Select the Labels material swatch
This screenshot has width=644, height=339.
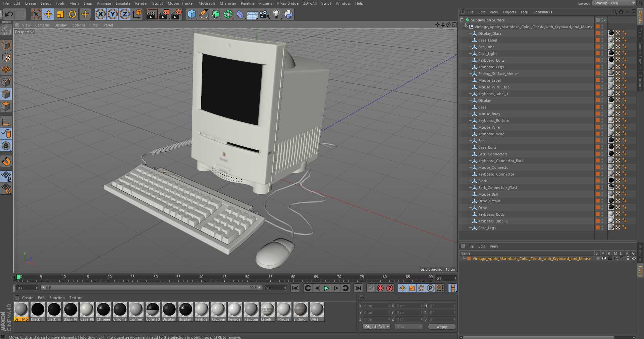[267, 312]
